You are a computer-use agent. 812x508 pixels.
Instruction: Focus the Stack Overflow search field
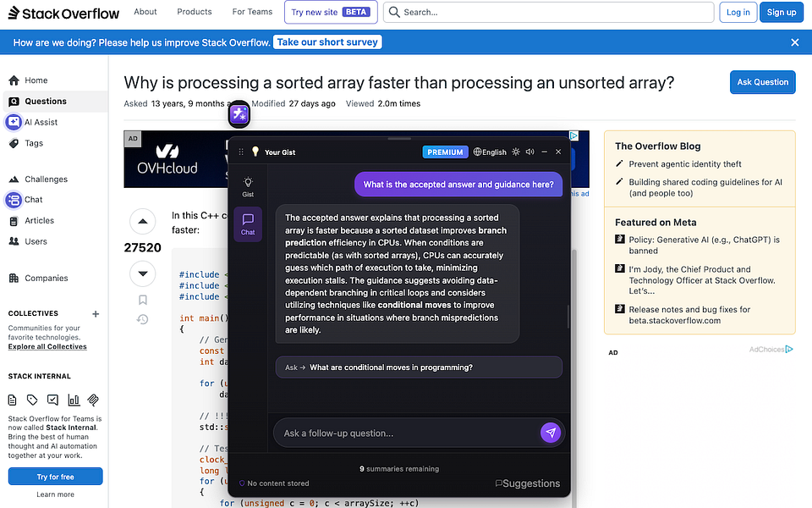(x=548, y=12)
